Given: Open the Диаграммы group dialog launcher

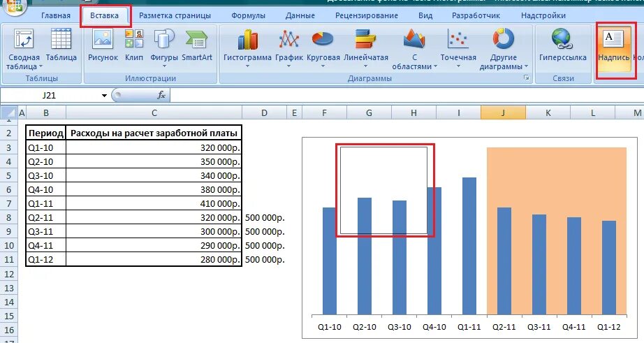Looking at the screenshot, I should [x=526, y=78].
